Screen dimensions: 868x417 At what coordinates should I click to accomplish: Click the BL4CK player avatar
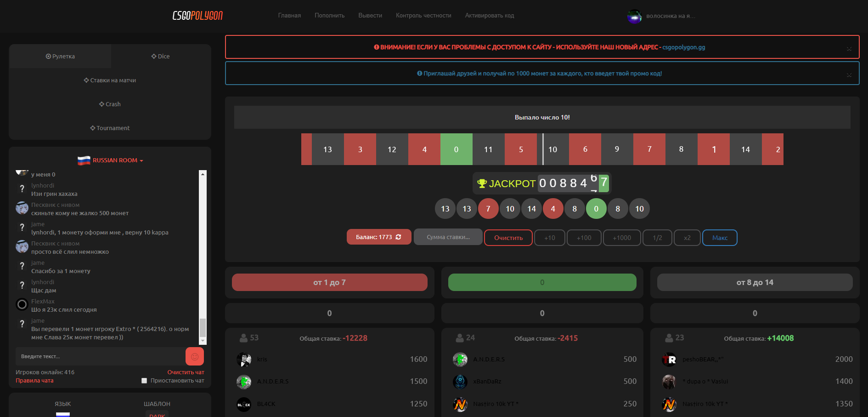pyautogui.click(x=244, y=404)
